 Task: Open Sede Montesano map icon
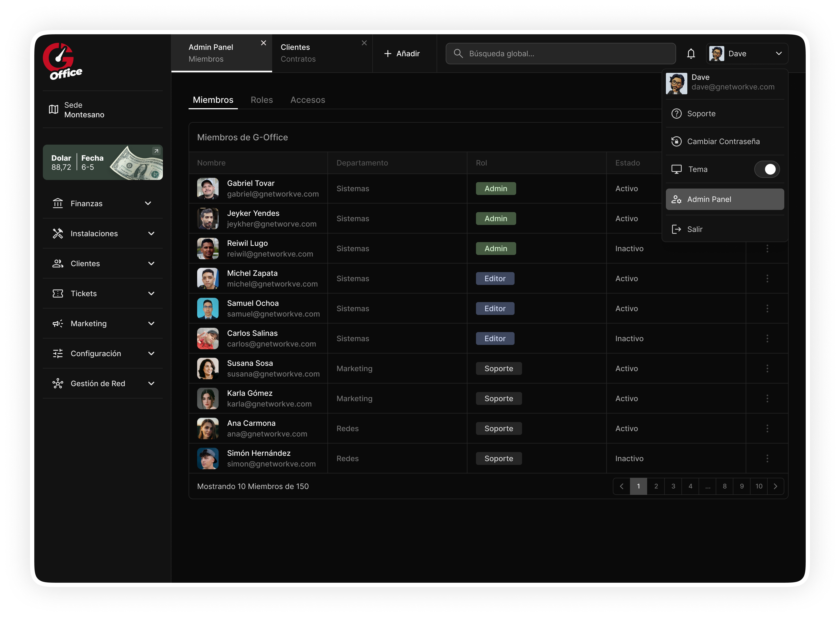[53, 110]
